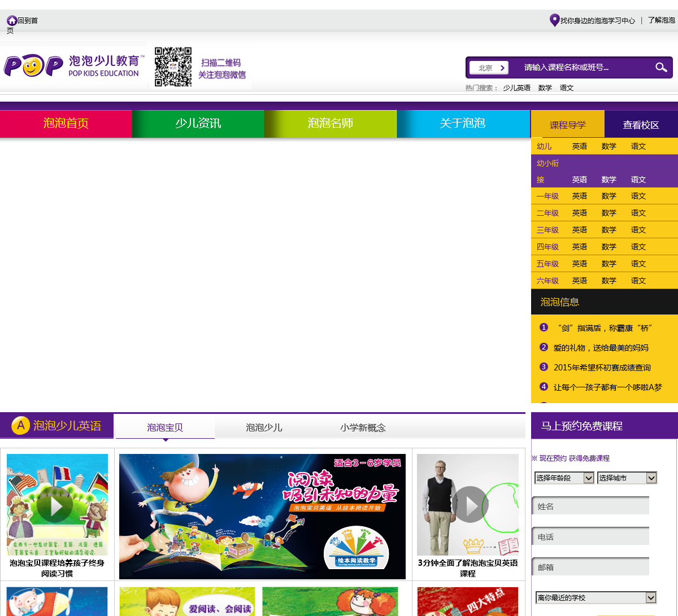678x616 pixels.
Task: Click hot search 语文
Action: coord(567,88)
